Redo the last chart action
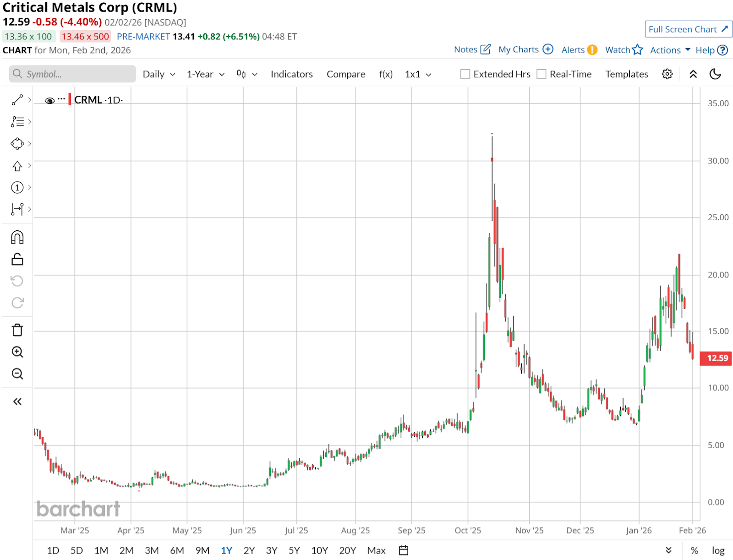Viewport: 733px width, 560px height. pyautogui.click(x=17, y=303)
